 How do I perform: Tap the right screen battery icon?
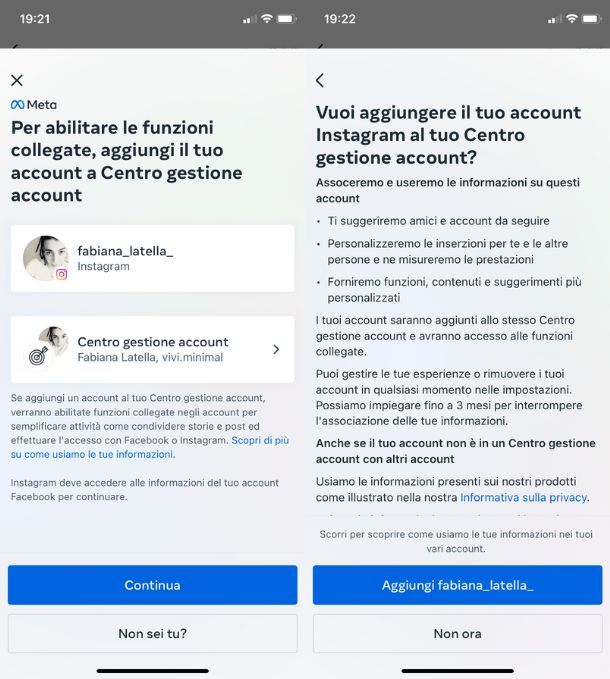(591, 19)
